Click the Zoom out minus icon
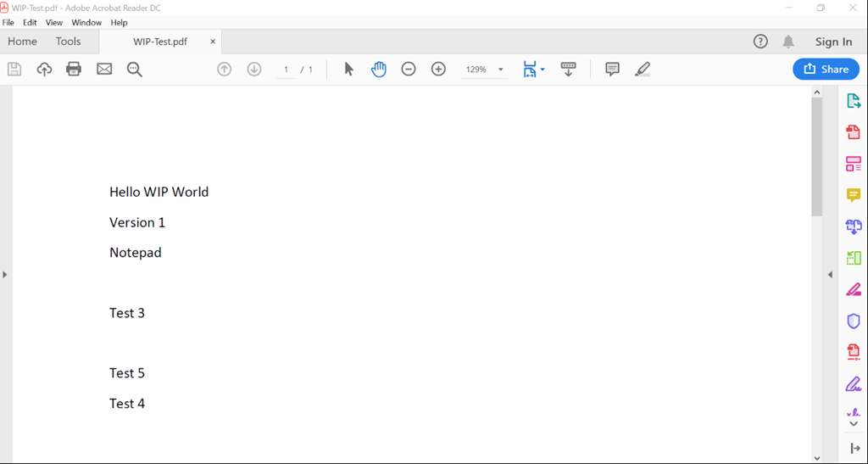The image size is (868, 464). tap(409, 70)
